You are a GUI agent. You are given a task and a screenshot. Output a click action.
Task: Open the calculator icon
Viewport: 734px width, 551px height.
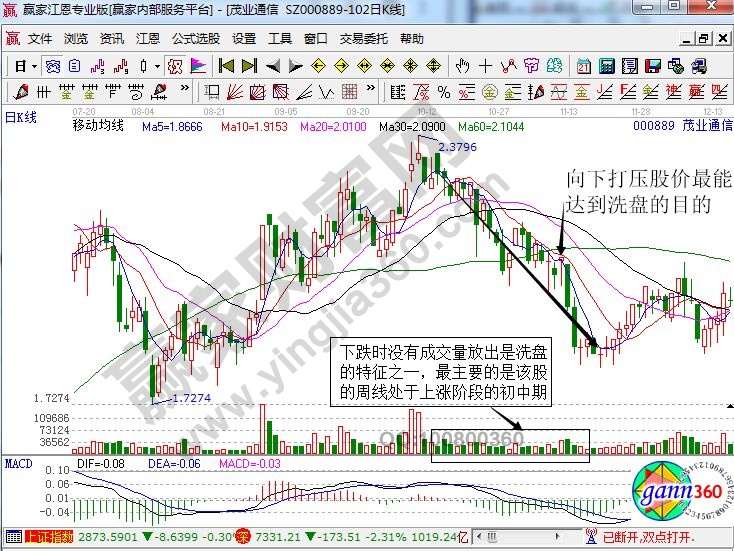(x=607, y=66)
